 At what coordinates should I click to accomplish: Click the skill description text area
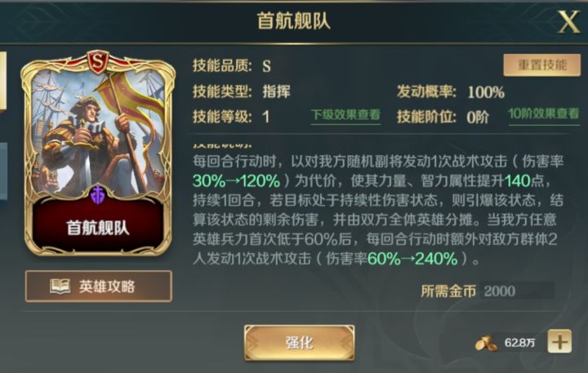(378, 210)
